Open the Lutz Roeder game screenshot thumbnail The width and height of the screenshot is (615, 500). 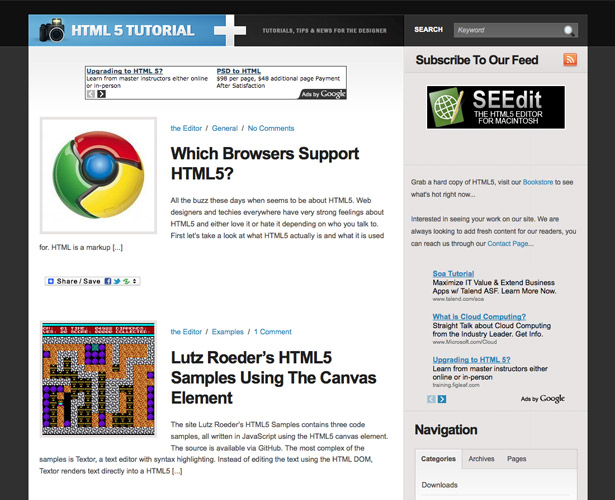point(98,379)
